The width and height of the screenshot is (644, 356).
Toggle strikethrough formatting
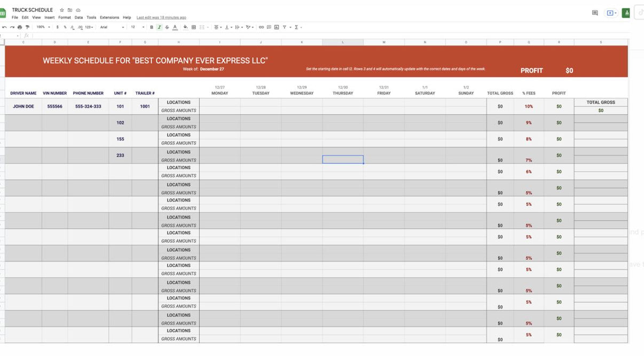click(x=167, y=27)
